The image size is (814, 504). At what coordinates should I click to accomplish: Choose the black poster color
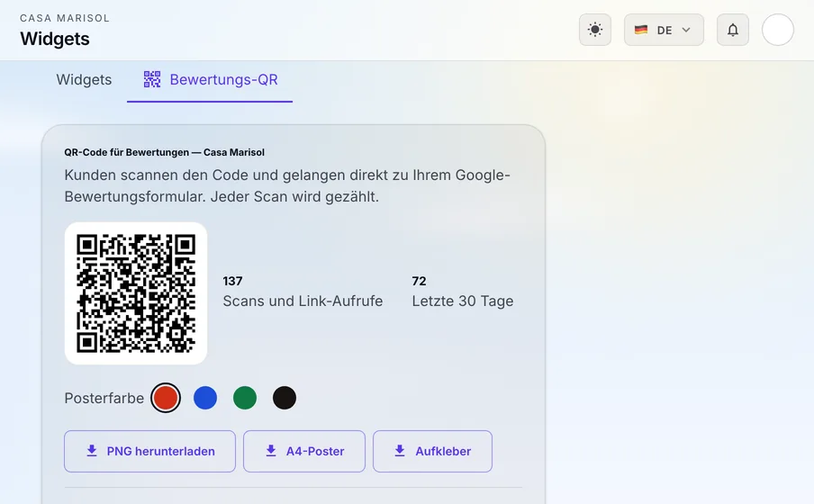pos(285,398)
